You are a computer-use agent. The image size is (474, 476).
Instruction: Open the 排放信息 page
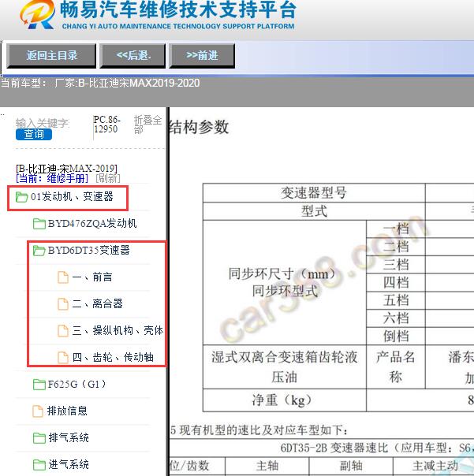pos(67,411)
